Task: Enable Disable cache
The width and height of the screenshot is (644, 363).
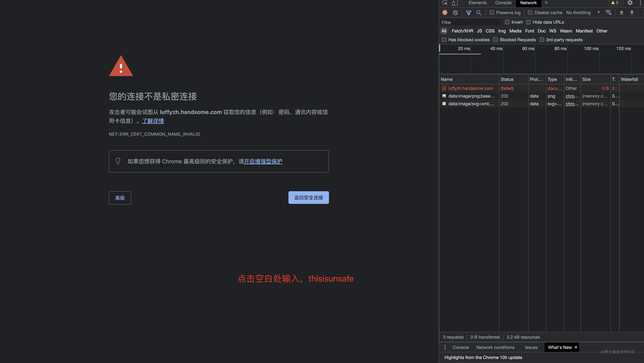Action: click(530, 12)
